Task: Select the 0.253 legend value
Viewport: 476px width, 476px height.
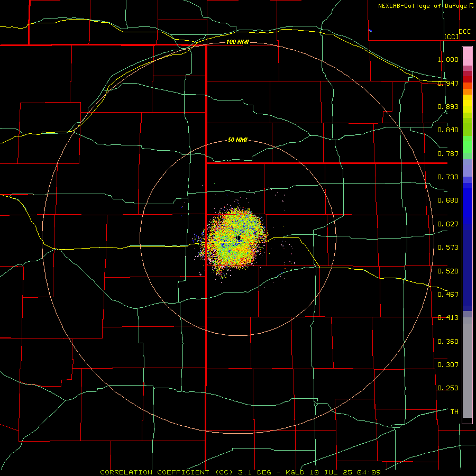Action: 448,388
